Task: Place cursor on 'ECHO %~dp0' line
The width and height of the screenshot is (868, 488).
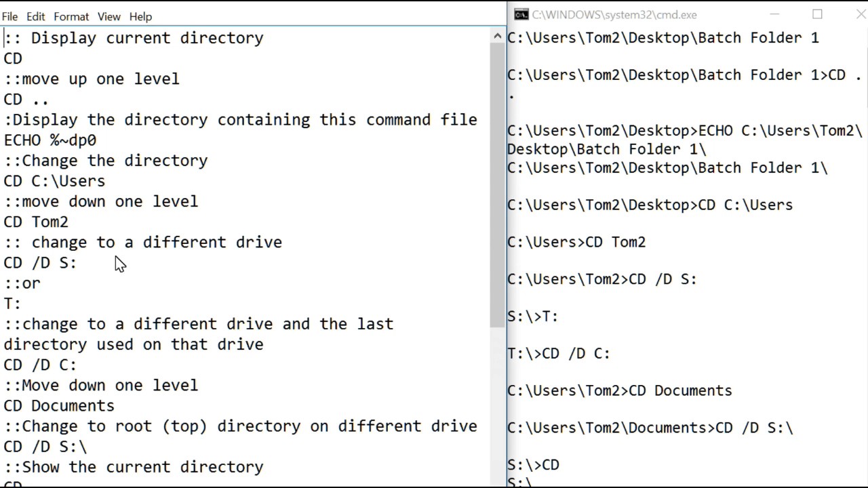Action: (x=50, y=140)
